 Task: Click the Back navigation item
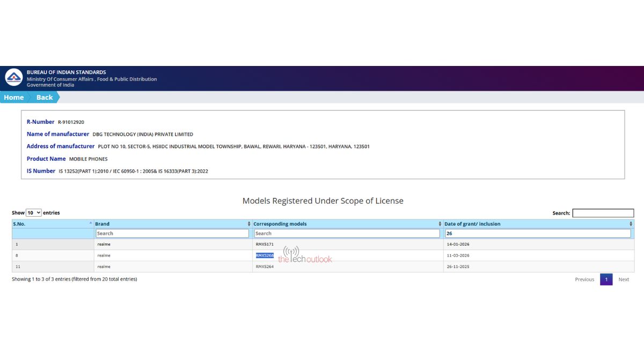45,97
